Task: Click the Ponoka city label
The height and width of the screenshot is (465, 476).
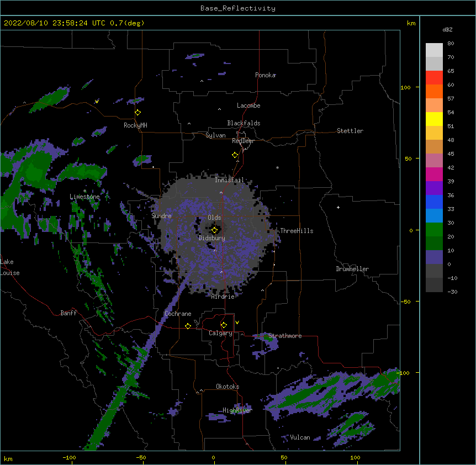Action: coord(265,75)
